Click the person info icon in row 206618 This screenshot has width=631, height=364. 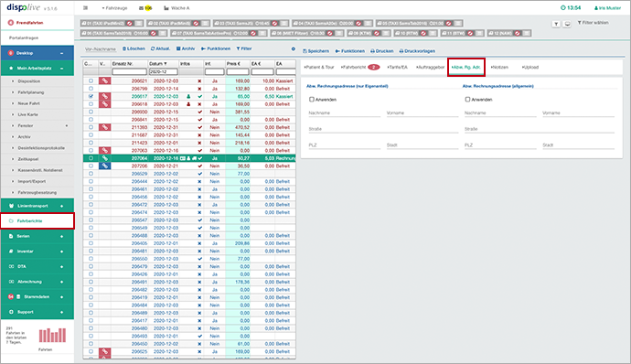(x=188, y=104)
